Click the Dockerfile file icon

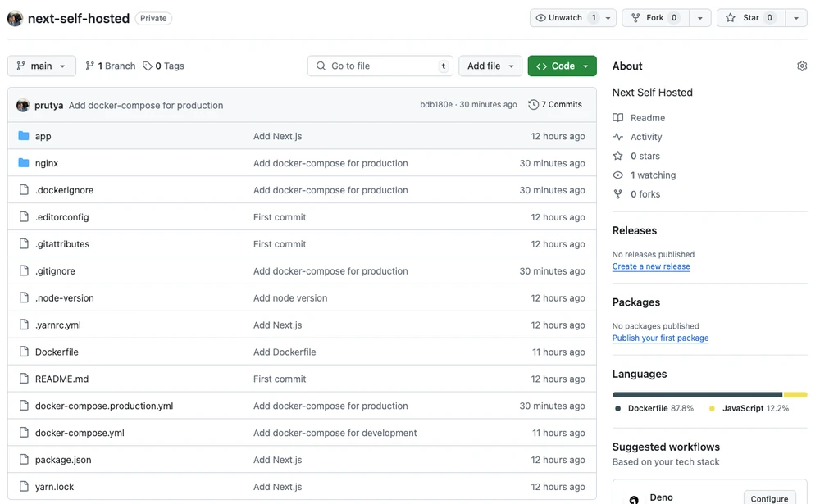[x=24, y=352]
